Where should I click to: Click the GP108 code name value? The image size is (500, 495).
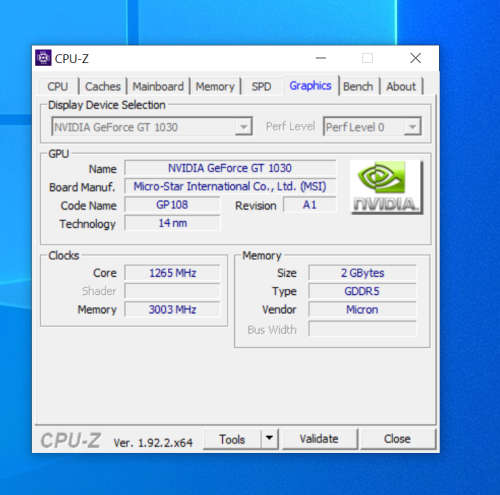pyautogui.click(x=172, y=205)
